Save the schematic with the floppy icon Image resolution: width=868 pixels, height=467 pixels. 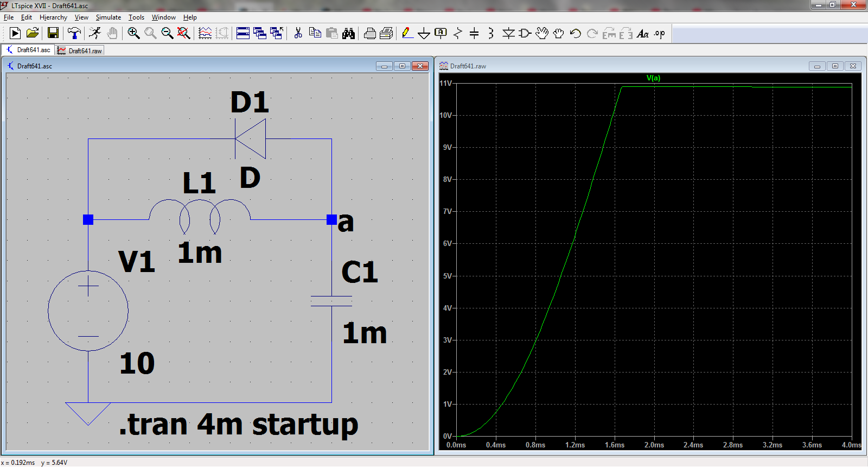coord(53,33)
